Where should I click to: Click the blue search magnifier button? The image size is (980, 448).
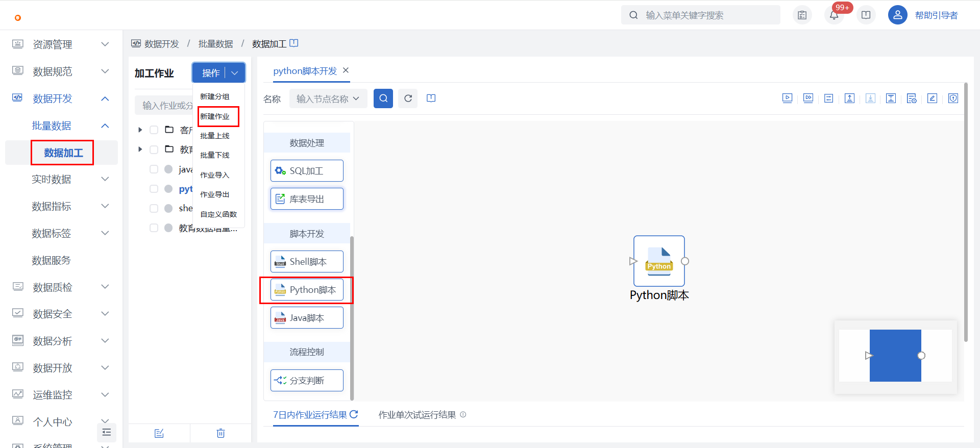click(x=383, y=98)
